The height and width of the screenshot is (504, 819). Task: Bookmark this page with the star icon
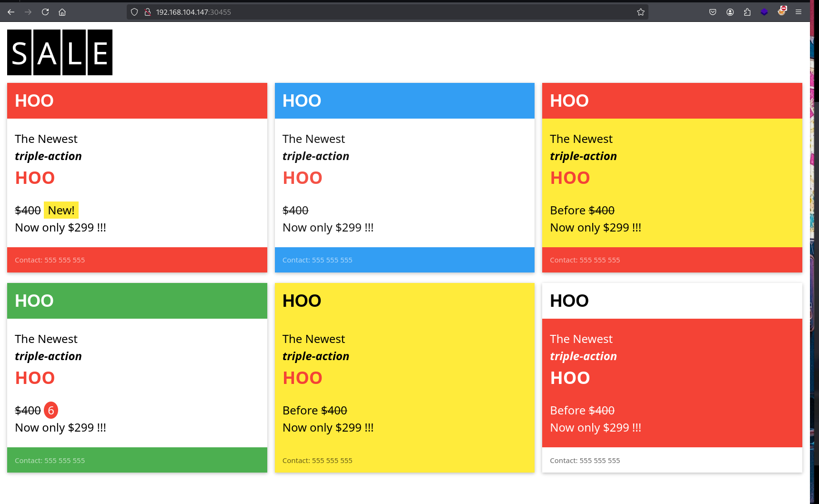[x=641, y=12]
